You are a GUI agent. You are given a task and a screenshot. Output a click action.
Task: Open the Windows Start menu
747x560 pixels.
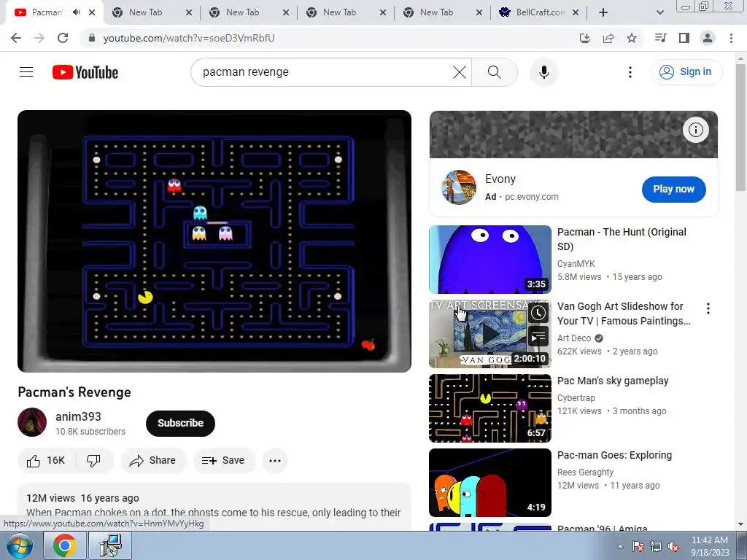click(19, 545)
